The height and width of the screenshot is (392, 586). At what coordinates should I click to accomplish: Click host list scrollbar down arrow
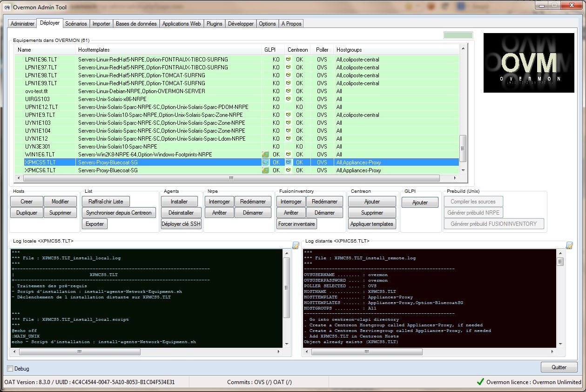[x=463, y=170]
